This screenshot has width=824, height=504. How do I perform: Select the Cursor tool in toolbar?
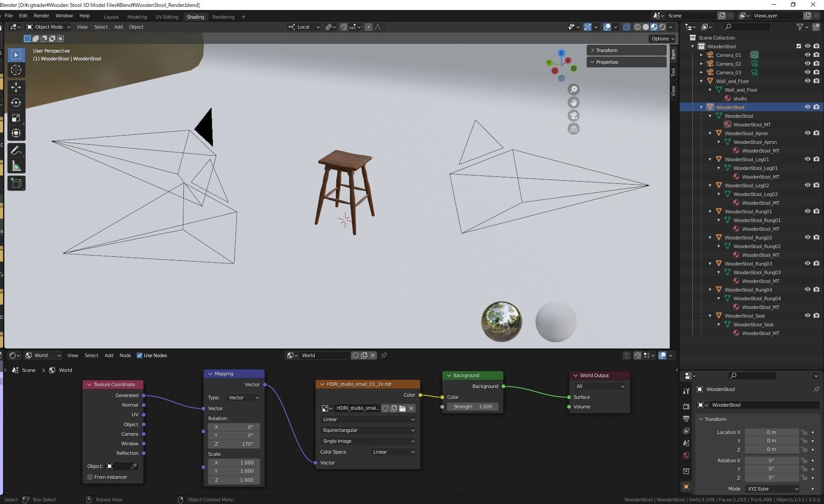tap(16, 70)
